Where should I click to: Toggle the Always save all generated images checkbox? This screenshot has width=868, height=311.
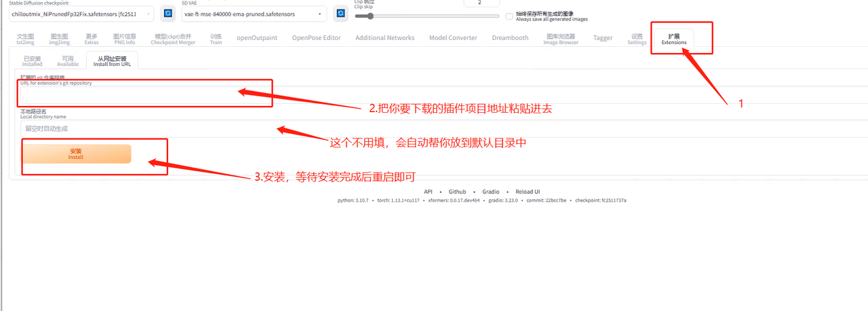tap(509, 16)
